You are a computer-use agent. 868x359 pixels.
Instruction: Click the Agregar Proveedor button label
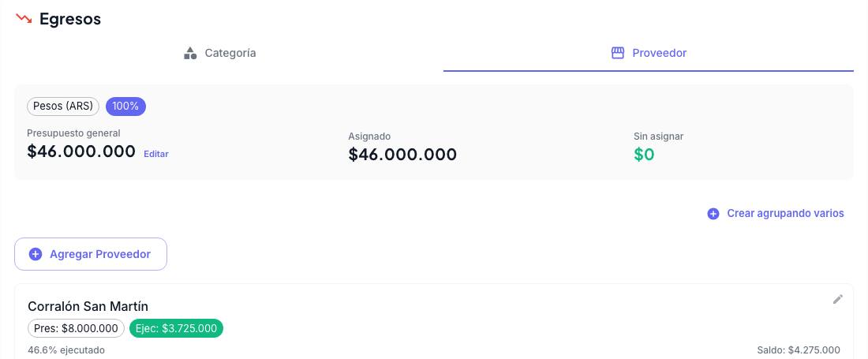(100, 254)
